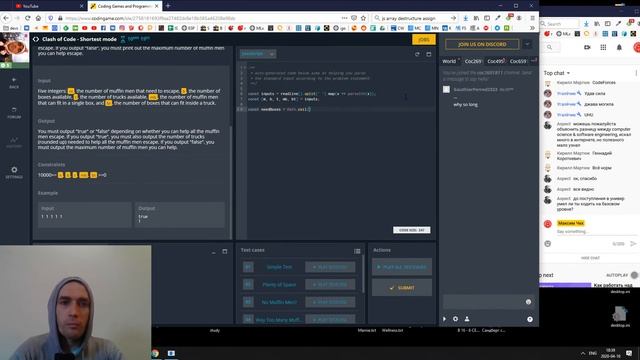Screen dimensions: 640x360
Task: Open the Top chat dropdown in YouTube
Action: (556, 73)
